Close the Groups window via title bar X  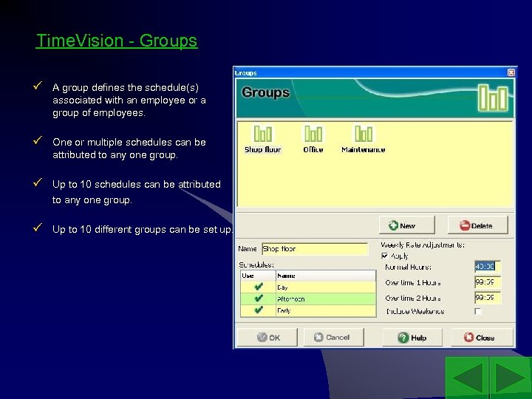(x=511, y=72)
